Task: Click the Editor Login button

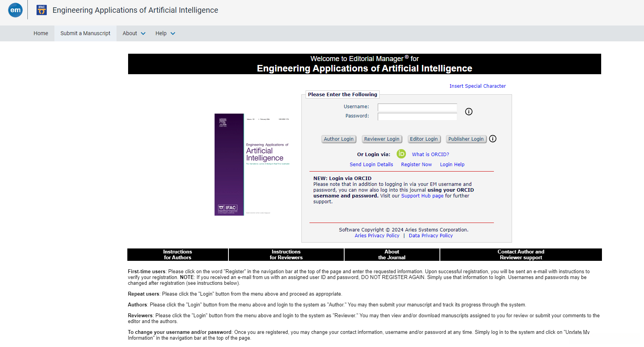Action: pyautogui.click(x=424, y=139)
